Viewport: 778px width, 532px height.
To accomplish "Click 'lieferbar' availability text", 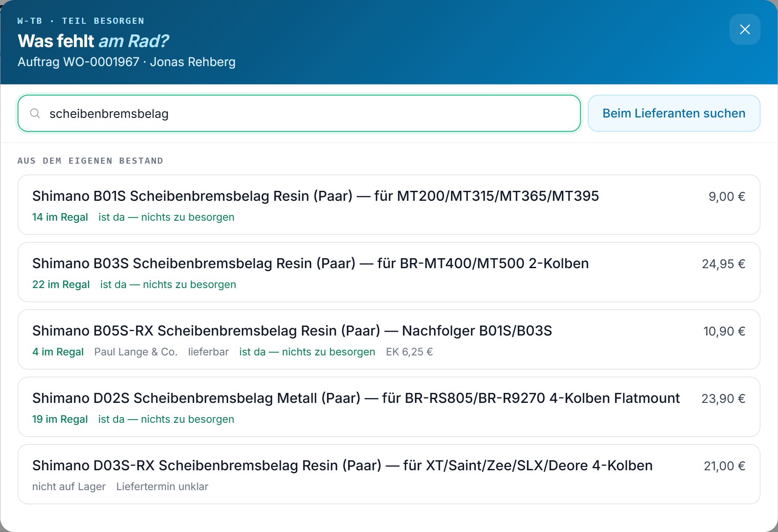I will tap(209, 352).
